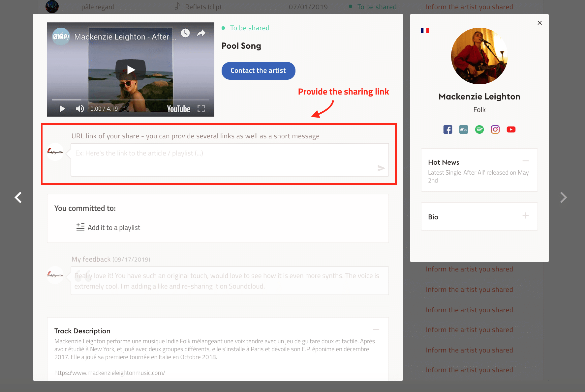The height and width of the screenshot is (392, 585).
Task: Open the artist's Bandcamp page
Action: click(x=464, y=129)
